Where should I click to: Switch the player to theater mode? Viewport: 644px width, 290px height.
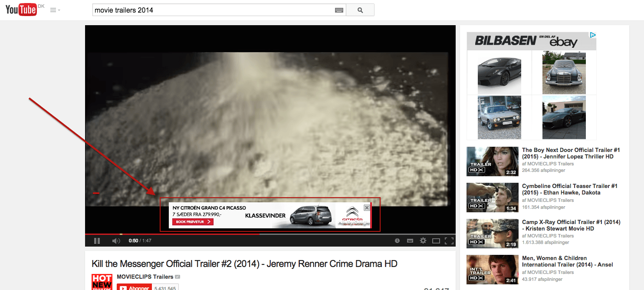coord(436,241)
